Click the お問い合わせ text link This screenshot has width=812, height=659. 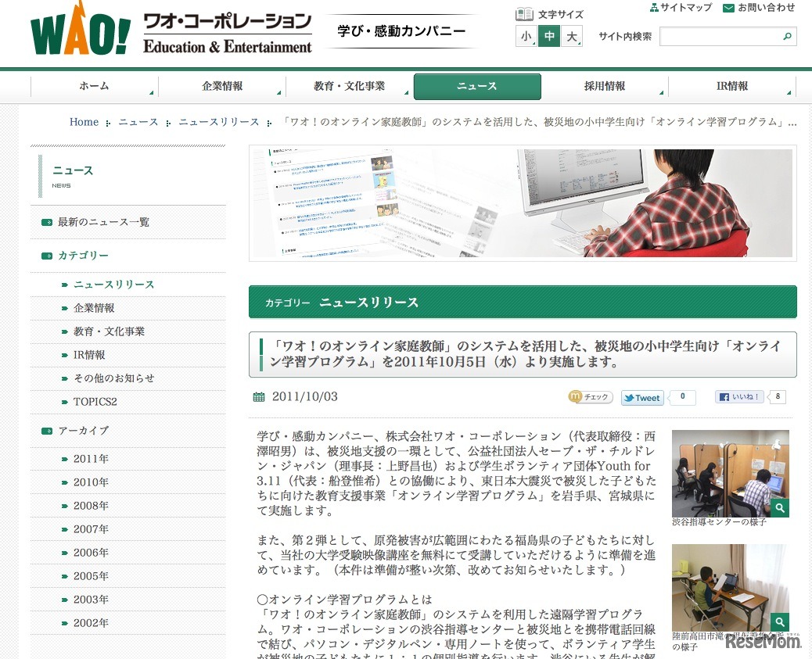pos(767,7)
